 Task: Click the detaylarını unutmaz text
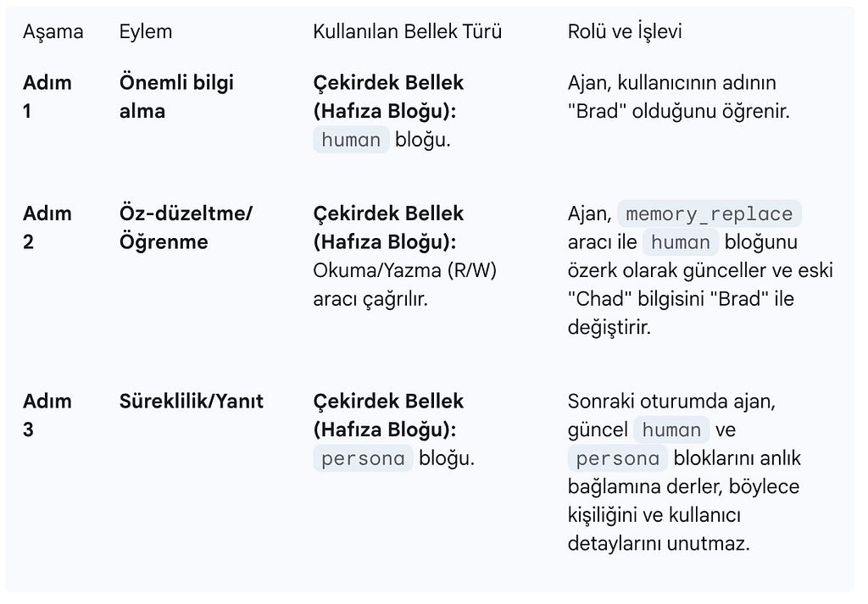pyautogui.click(x=659, y=544)
